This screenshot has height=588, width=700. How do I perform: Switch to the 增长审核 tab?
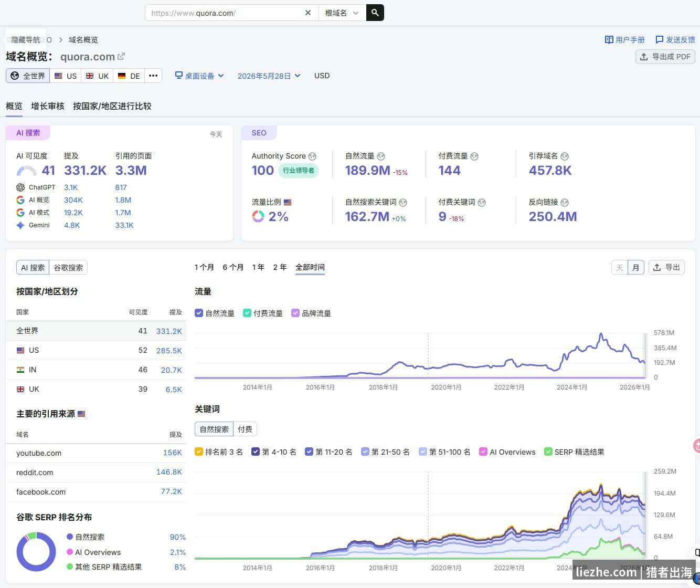[48, 106]
